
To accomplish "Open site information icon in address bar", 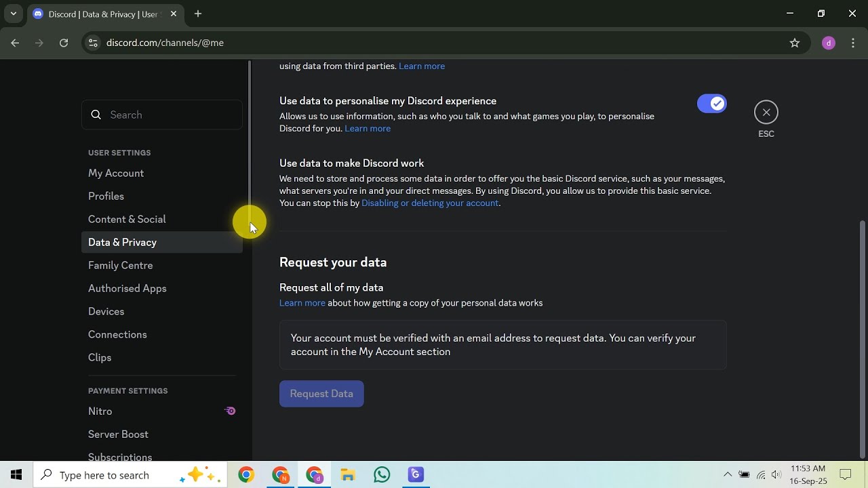I will 94,43.
